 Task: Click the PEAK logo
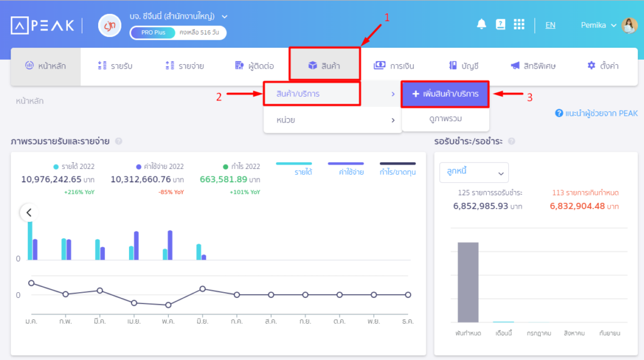[42, 25]
